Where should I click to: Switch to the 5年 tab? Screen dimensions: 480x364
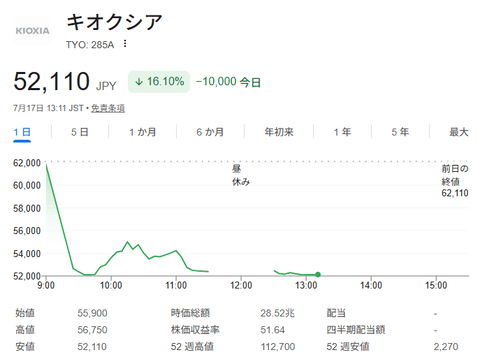coord(400,132)
